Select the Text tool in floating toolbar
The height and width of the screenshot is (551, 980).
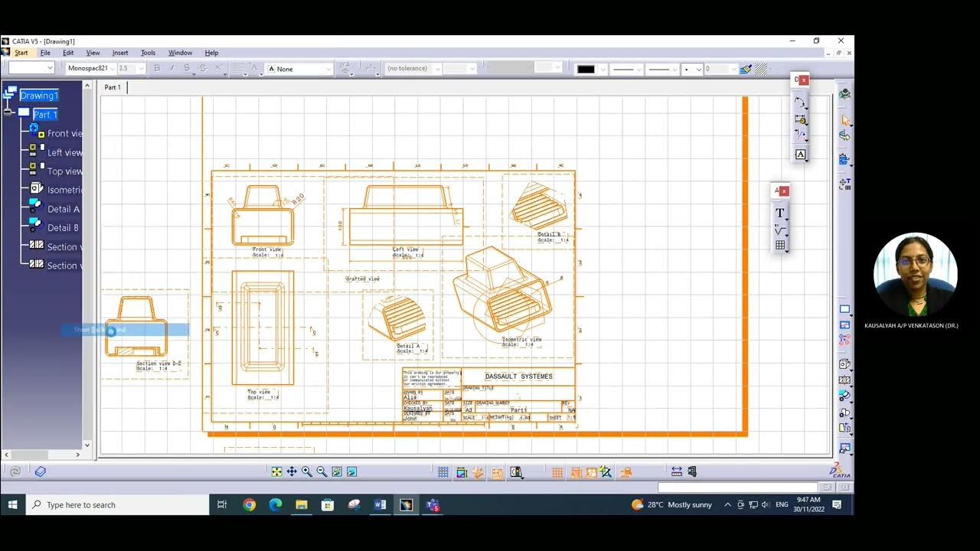tap(779, 213)
